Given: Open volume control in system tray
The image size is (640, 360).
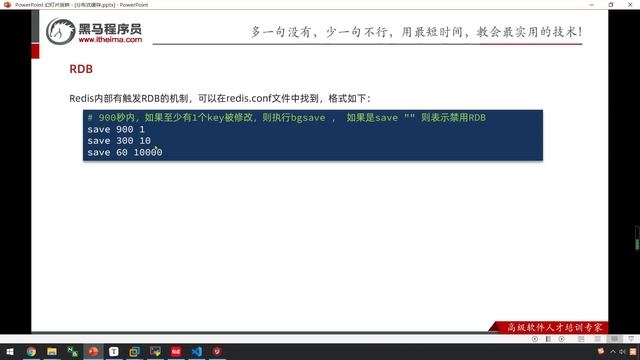Looking at the screenshot, I should [622, 351].
